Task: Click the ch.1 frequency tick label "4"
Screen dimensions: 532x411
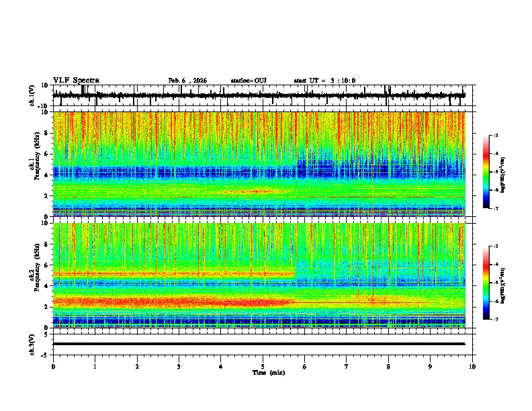Action: click(47, 175)
